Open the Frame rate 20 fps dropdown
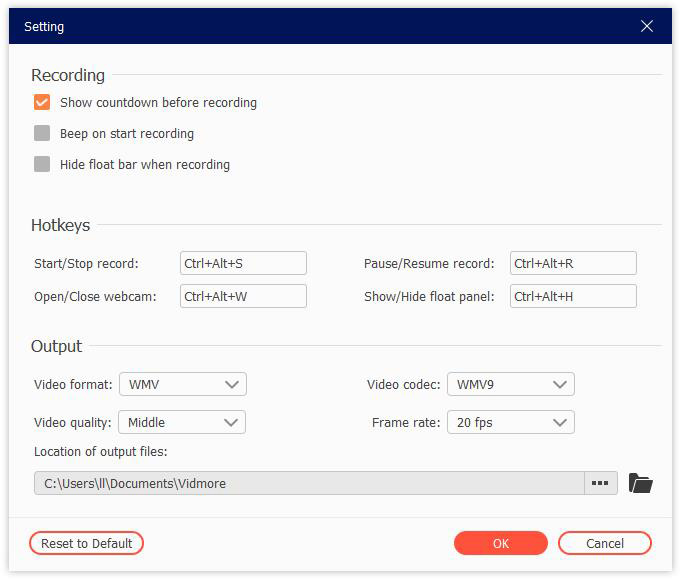Viewport: 680px width, 580px height. [x=510, y=422]
